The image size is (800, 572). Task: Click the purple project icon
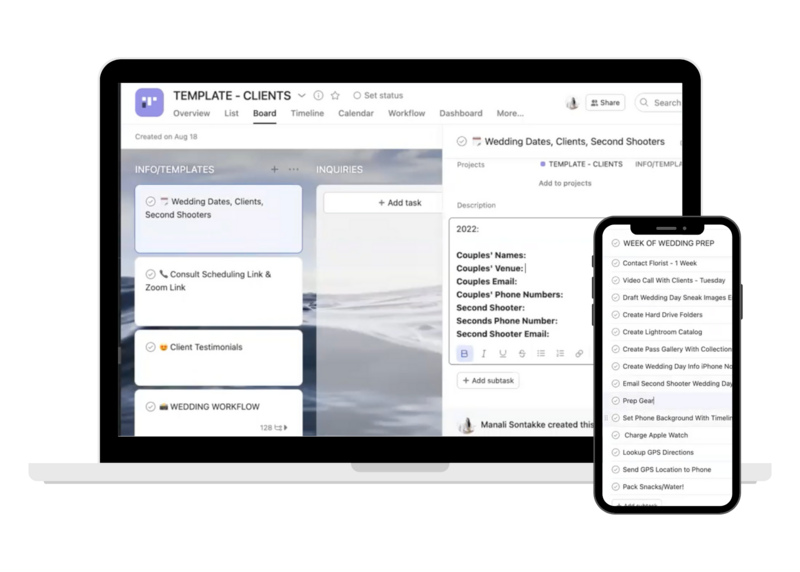(x=149, y=102)
